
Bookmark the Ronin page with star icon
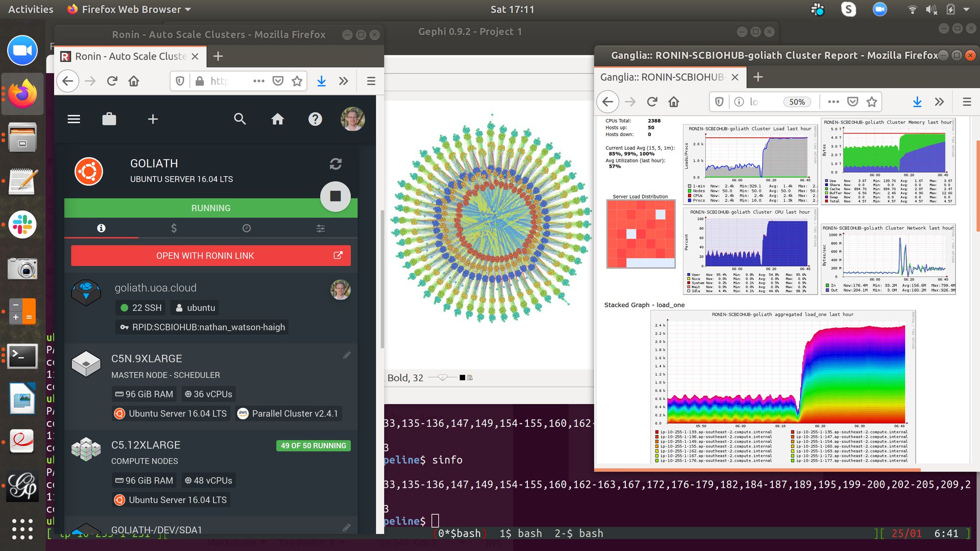point(297,81)
